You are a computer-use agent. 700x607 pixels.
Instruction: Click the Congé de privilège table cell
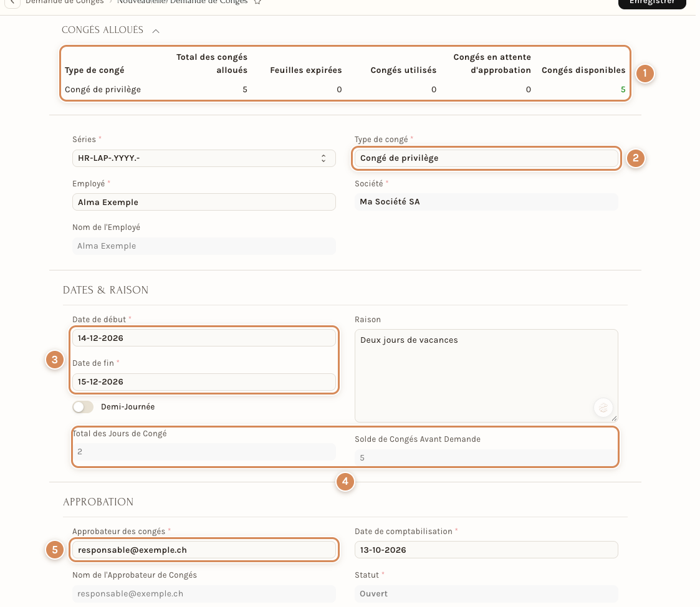pos(103,90)
